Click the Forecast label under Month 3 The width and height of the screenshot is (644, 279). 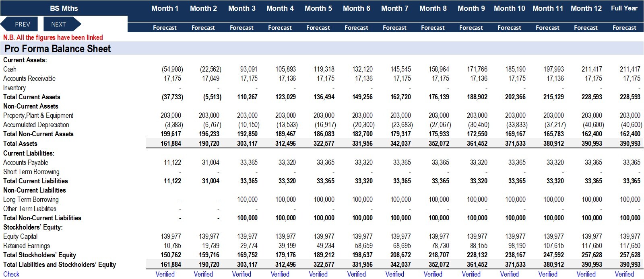[242, 28]
